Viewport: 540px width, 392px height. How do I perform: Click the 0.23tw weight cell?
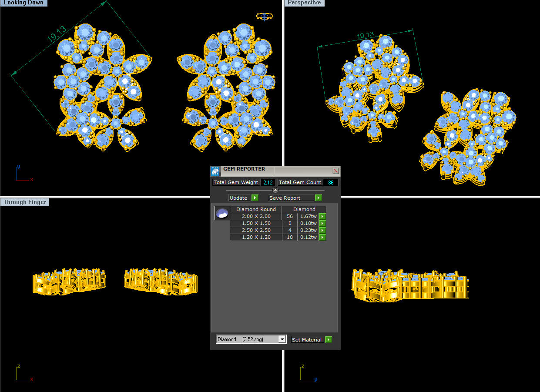pos(309,230)
